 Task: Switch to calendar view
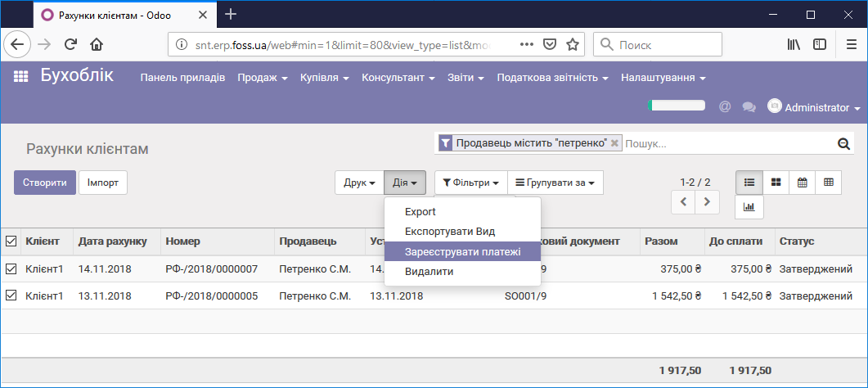[x=802, y=183]
